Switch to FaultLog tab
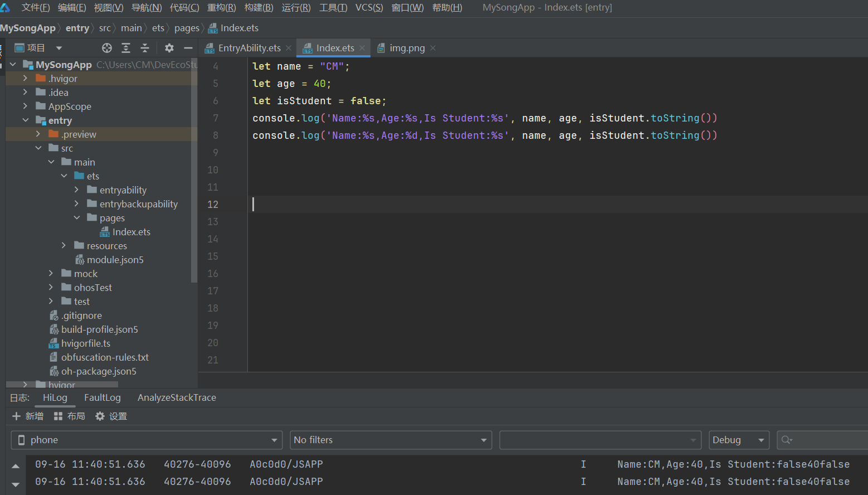 [x=103, y=397]
